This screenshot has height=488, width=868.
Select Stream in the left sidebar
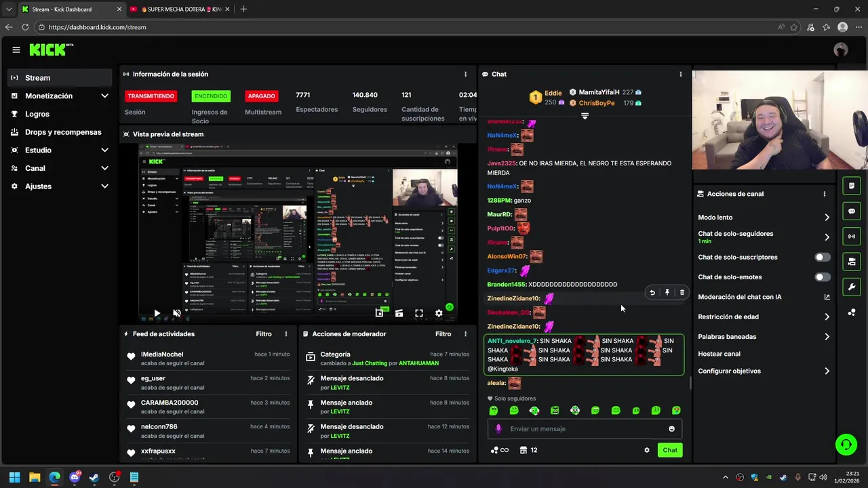60,78
